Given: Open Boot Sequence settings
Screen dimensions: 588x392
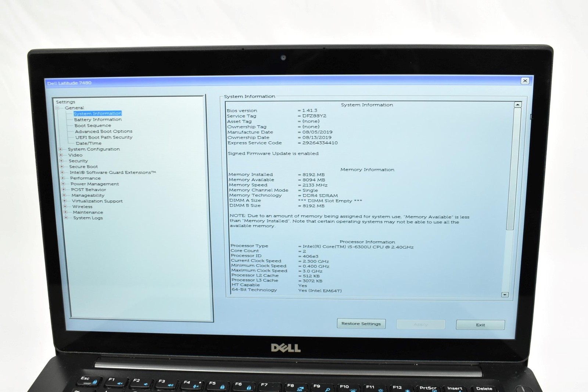Looking at the screenshot, I should pos(93,126).
